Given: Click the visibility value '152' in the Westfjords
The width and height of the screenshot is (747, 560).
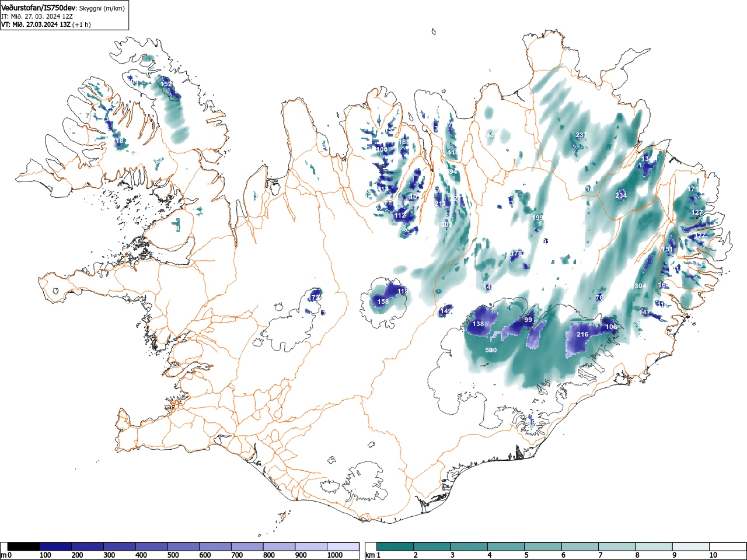Looking at the screenshot, I should click(166, 84).
